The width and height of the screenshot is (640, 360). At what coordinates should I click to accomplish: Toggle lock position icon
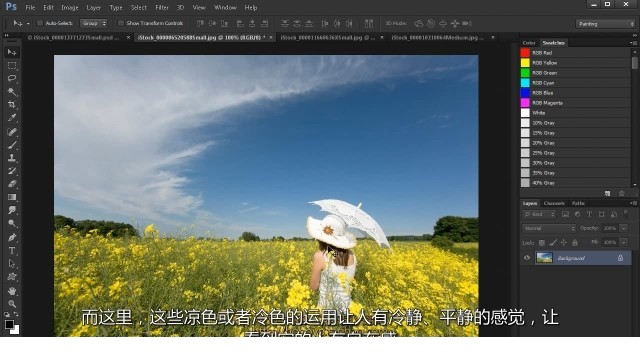[x=564, y=242]
